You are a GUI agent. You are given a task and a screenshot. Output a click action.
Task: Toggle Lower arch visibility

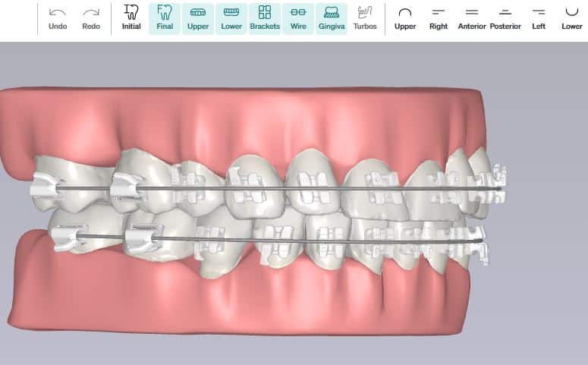[x=231, y=18]
